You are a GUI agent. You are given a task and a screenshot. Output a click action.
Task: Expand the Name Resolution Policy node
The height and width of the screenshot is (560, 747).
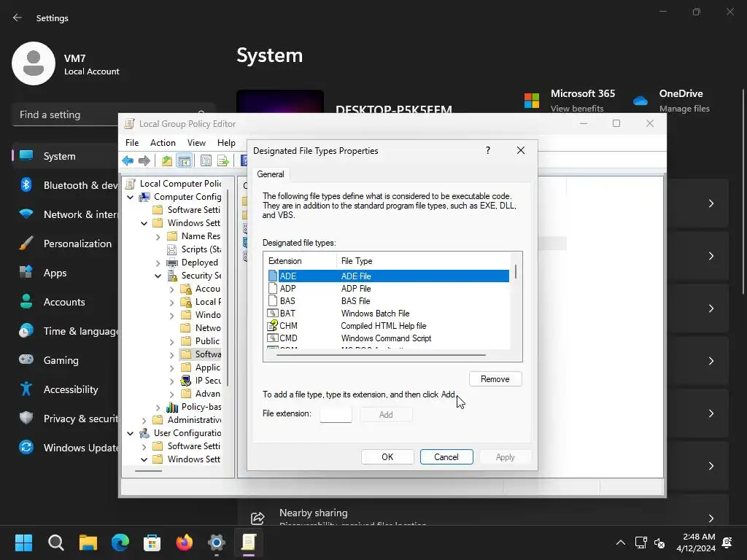(x=158, y=236)
